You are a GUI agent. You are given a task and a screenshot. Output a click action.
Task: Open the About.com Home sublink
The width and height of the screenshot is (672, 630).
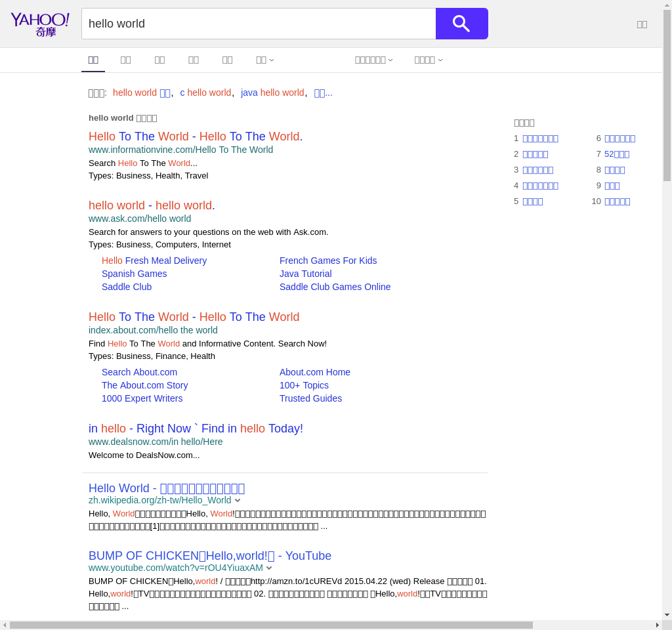pyautogui.click(x=315, y=372)
